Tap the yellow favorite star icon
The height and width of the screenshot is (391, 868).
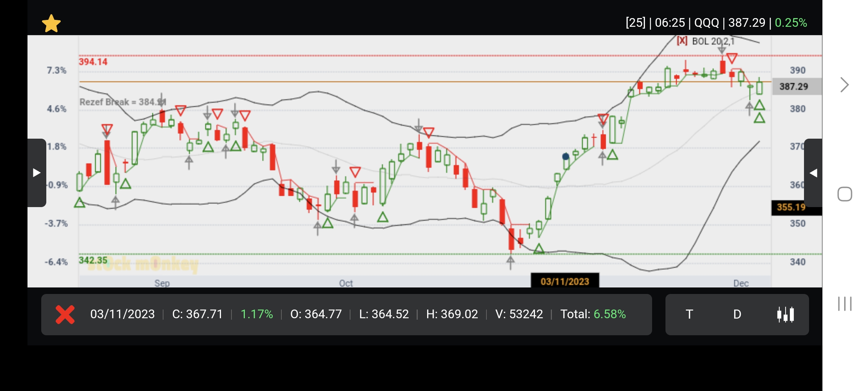(x=51, y=24)
